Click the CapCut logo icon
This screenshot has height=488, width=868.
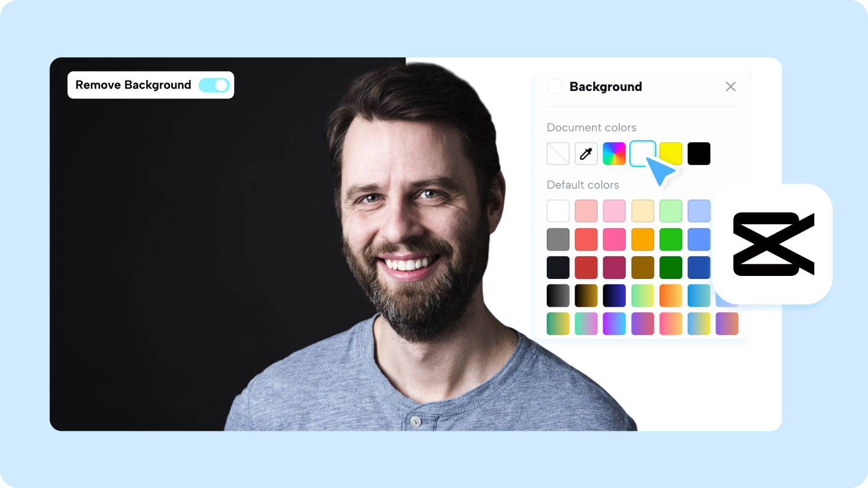[773, 244]
